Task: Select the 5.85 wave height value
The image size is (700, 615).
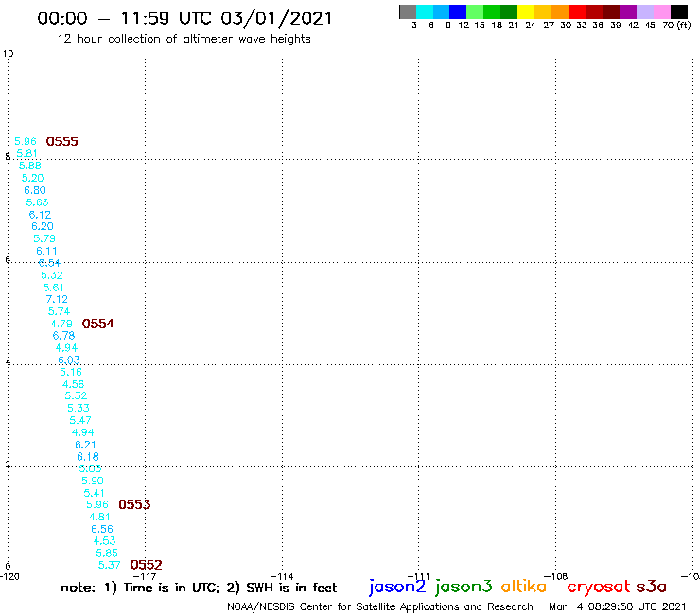Action: tap(107, 553)
